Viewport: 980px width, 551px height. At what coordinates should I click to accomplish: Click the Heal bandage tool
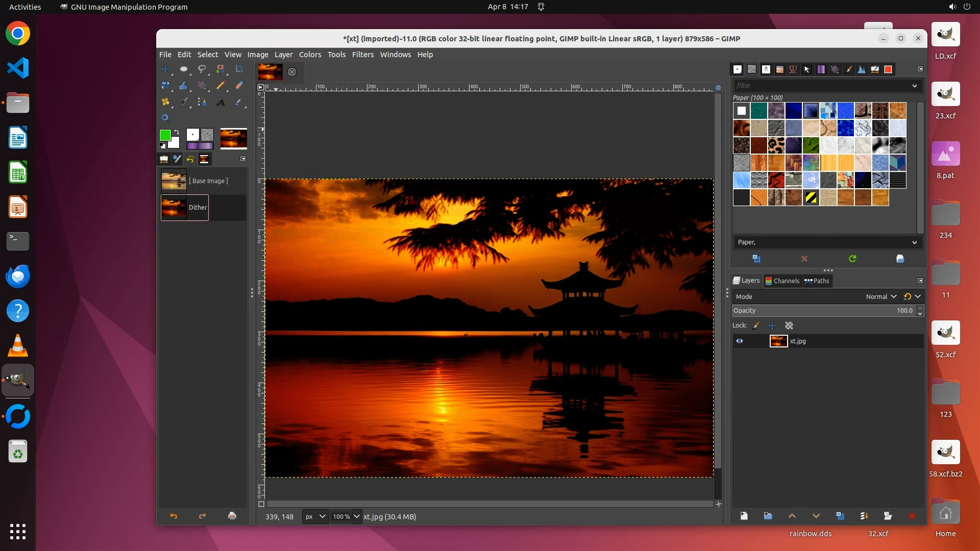[x=165, y=102]
